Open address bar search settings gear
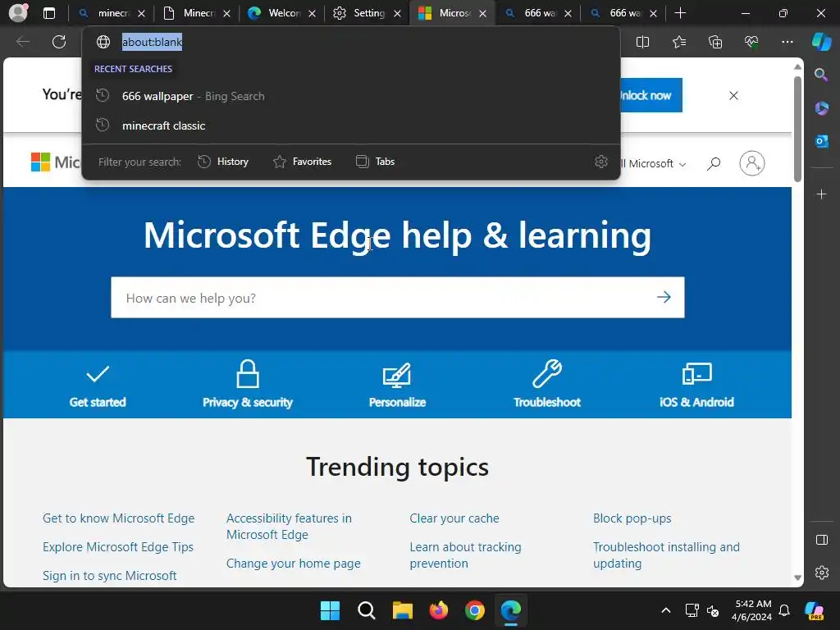 601,162
